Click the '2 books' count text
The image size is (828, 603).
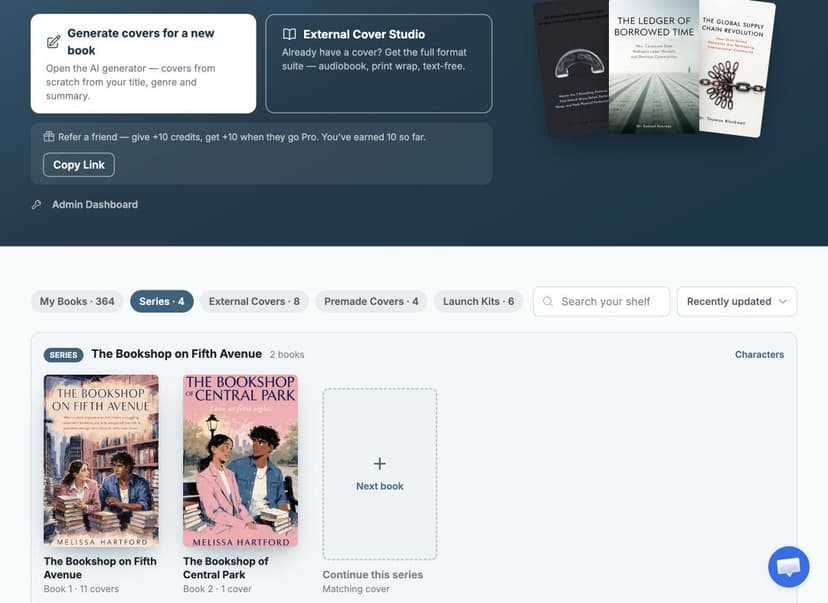287,355
